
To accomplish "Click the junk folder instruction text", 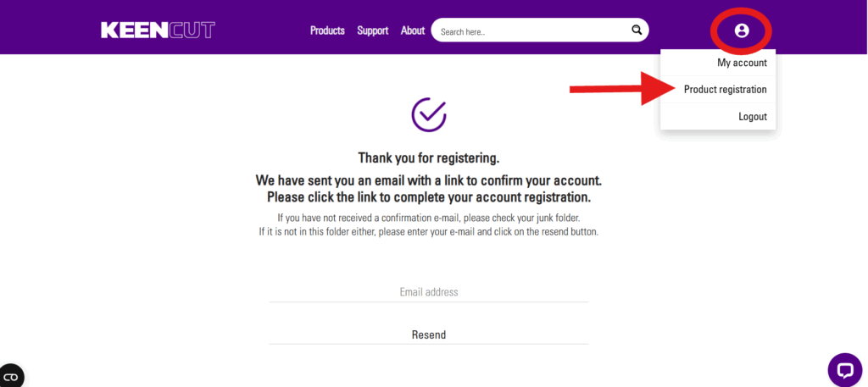I will [429, 218].
